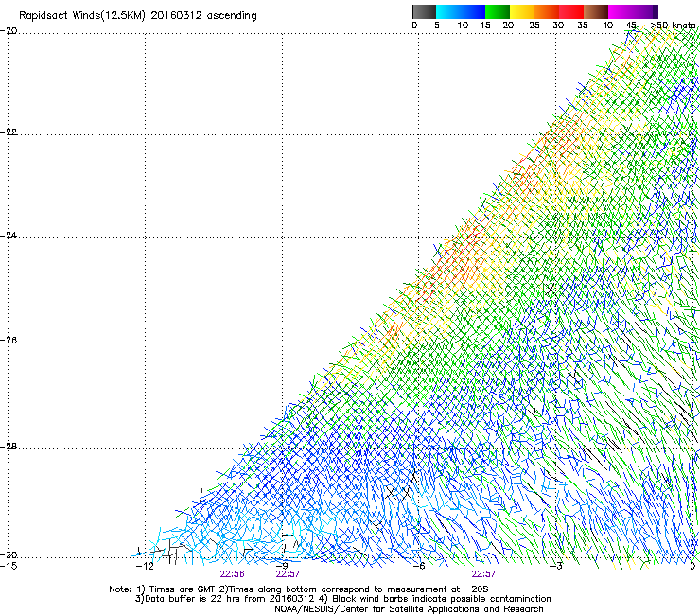Click the '-15' longitude label
The width and height of the screenshot is (700, 615).
tap(9, 566)
